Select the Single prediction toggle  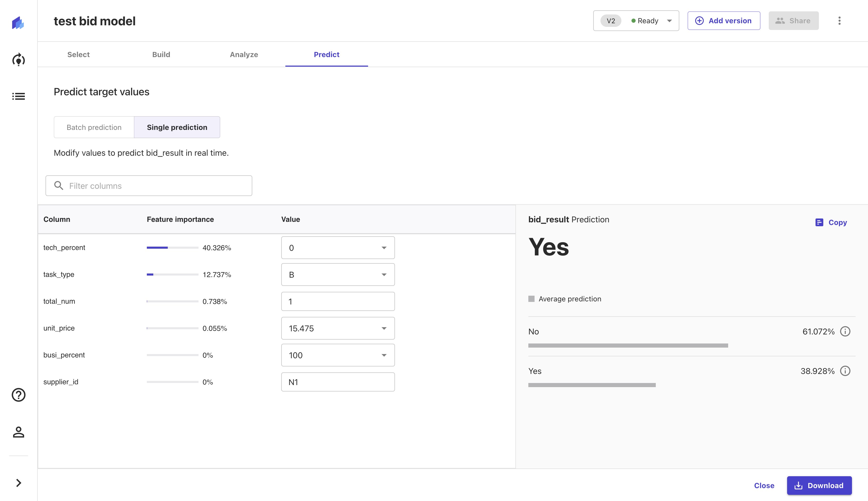[x=177, y=127]
